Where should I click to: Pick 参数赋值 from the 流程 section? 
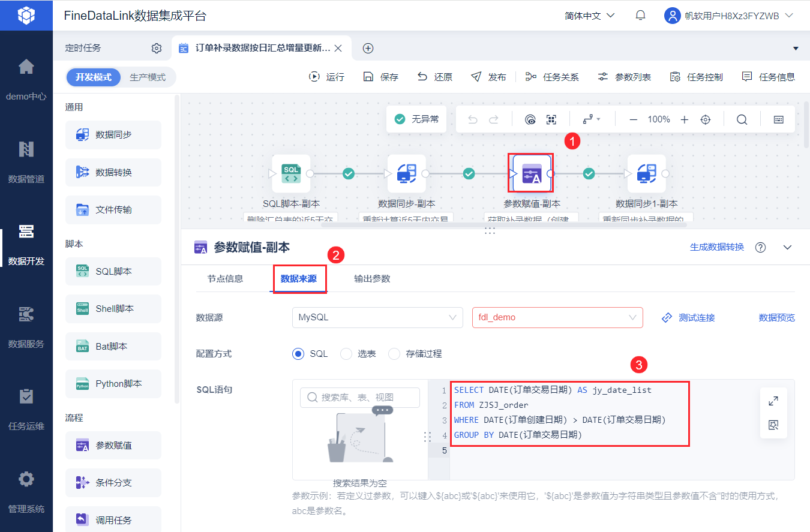(x=113, y=446)
